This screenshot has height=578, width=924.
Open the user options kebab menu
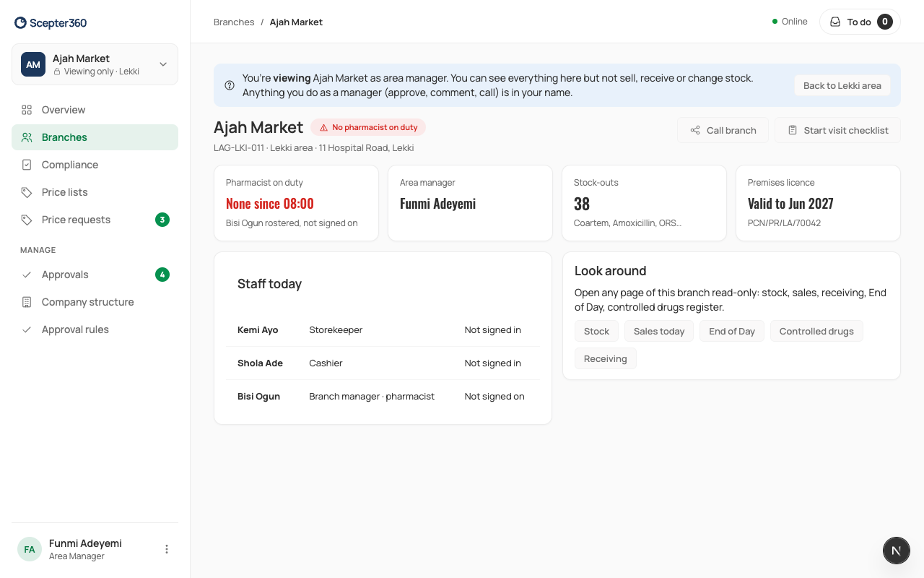167,549
